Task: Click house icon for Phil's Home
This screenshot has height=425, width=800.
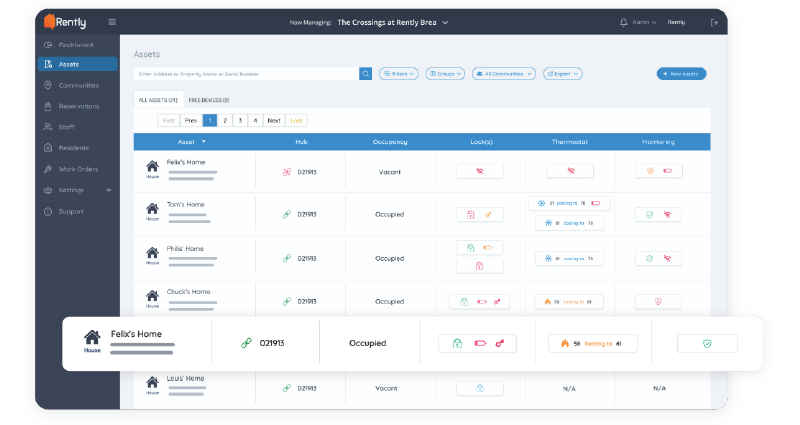Action: click(x=152, y=253)
